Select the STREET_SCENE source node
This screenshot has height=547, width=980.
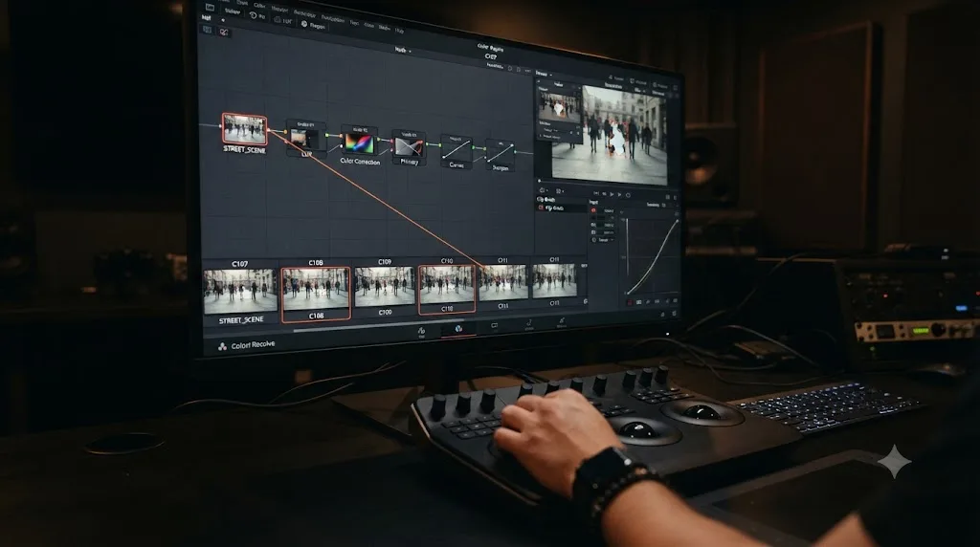[244, 129]
